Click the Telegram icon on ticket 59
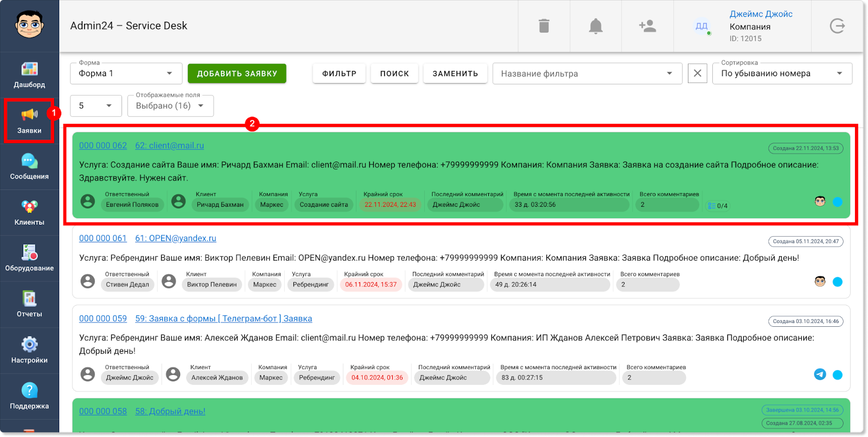 click(x=820, y=374)
